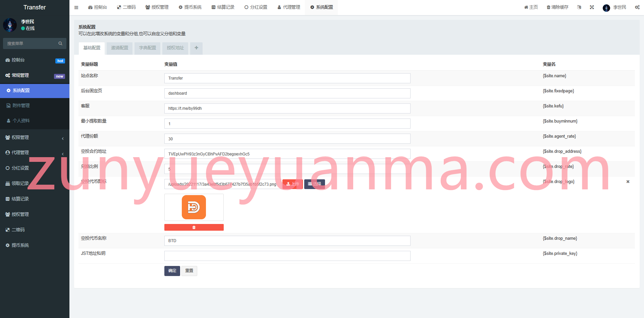Open the settings gears icon at top right
The image size is (644, 318).
click(x=637, y=7)
